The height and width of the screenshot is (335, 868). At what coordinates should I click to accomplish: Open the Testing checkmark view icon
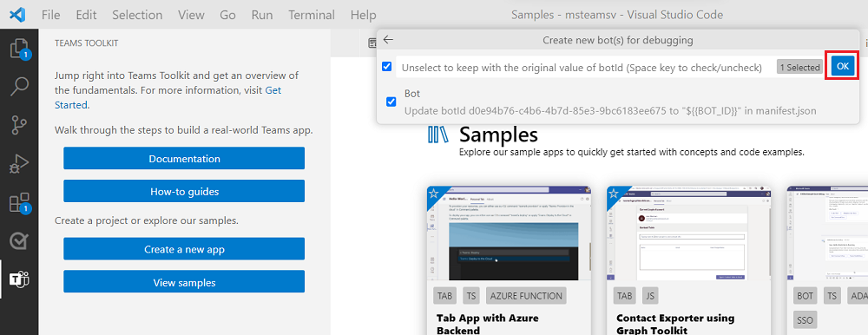coord(19,241)
